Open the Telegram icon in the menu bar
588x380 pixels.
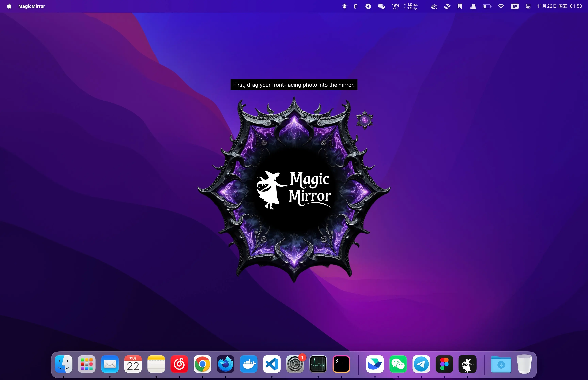pos(368,6)
